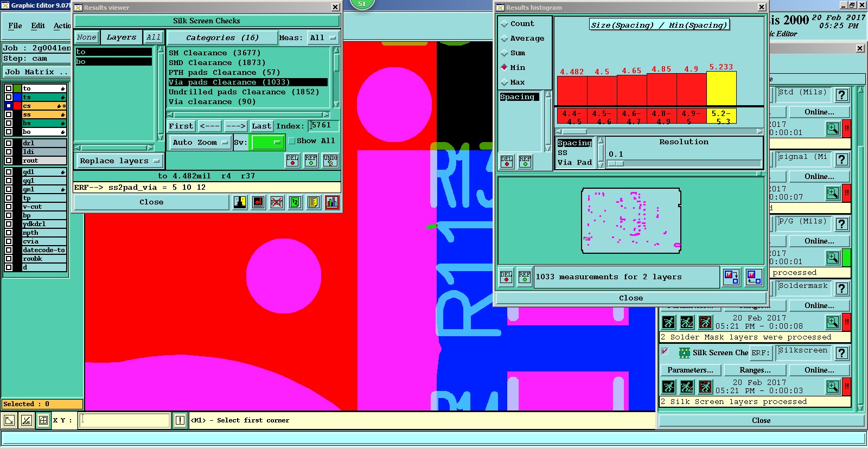
Task: Click red-outlined running-man icon in Silk Screen row
Action: click(705, 387)
